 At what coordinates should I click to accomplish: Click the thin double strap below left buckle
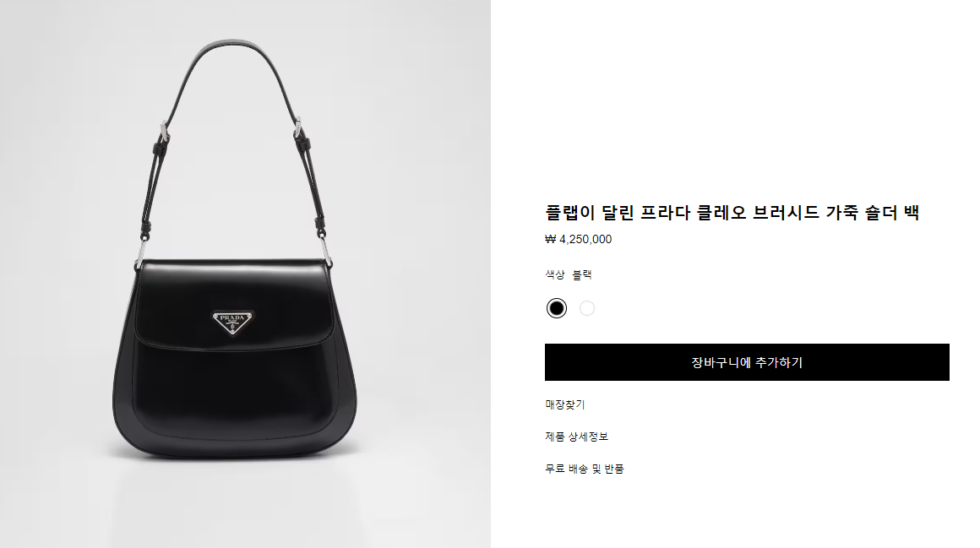(153, 187)
